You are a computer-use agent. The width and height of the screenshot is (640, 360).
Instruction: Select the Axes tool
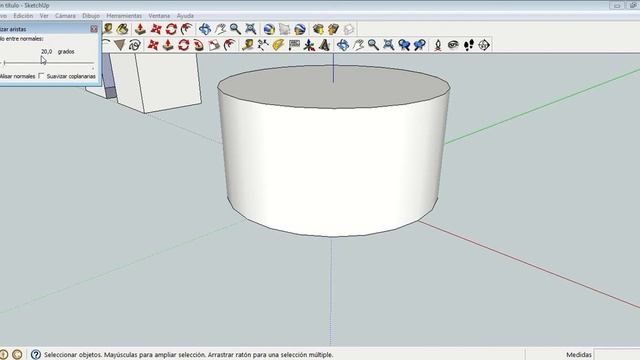[x=309, y=45]
